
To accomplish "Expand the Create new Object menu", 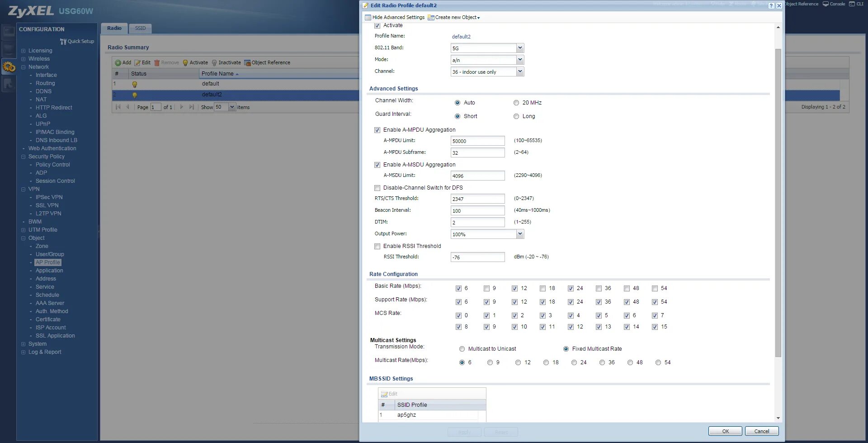I will pos(453,17).
